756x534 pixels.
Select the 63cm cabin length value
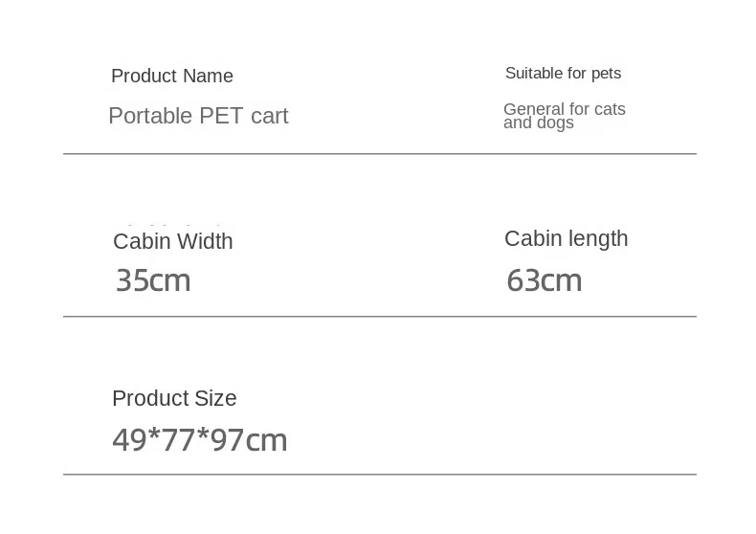pos(544,280)
